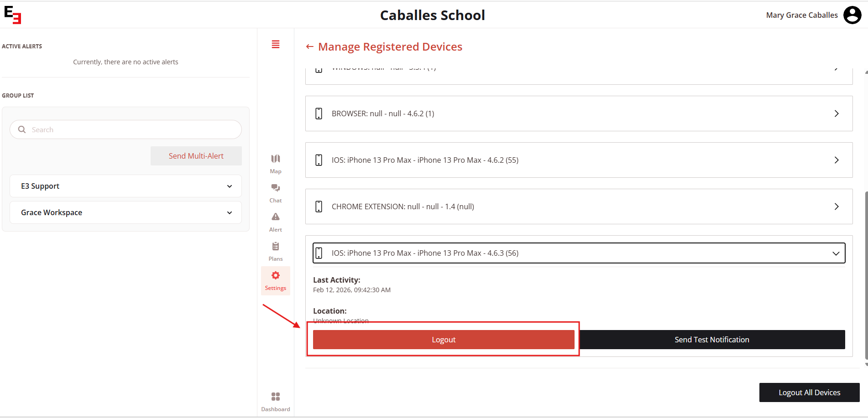Screen dimensions: 868x418
Task: Click the back arrow beside Manage Registered Devices
Action: (310, 46)
